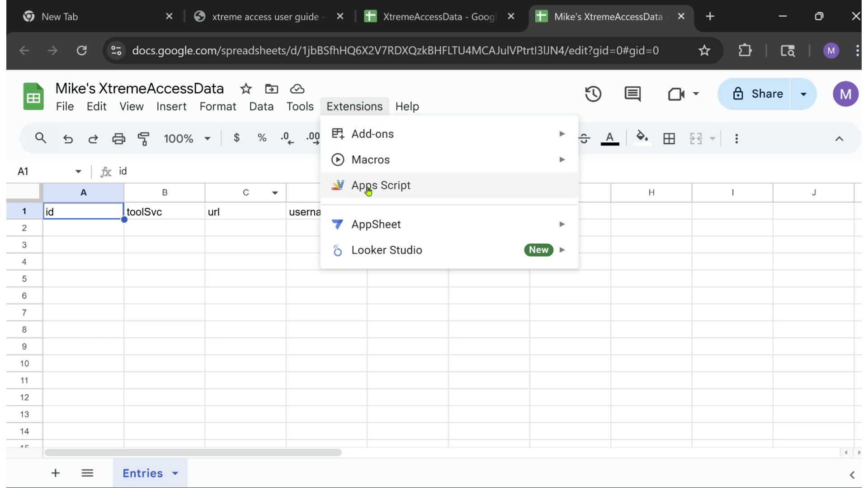The image size is (868, 488).
Task: Switch to the Entries sheet tab
Action: (142, 473)
